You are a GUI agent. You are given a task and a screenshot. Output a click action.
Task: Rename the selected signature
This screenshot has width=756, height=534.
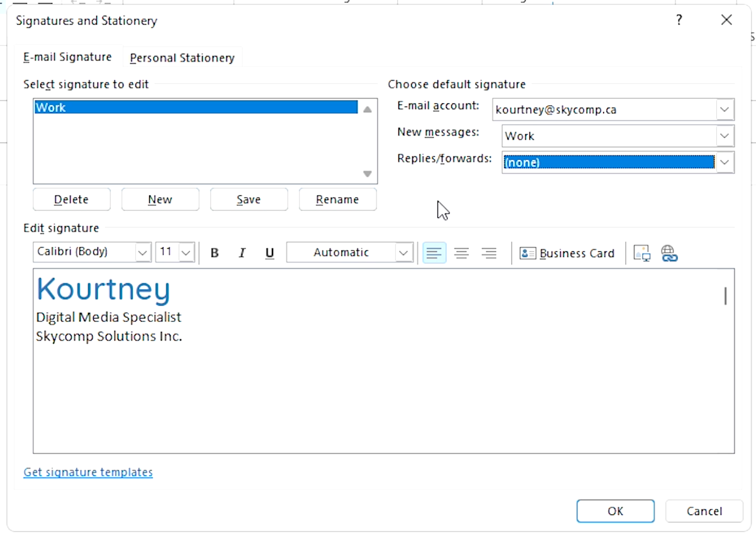tap(337, 199)
